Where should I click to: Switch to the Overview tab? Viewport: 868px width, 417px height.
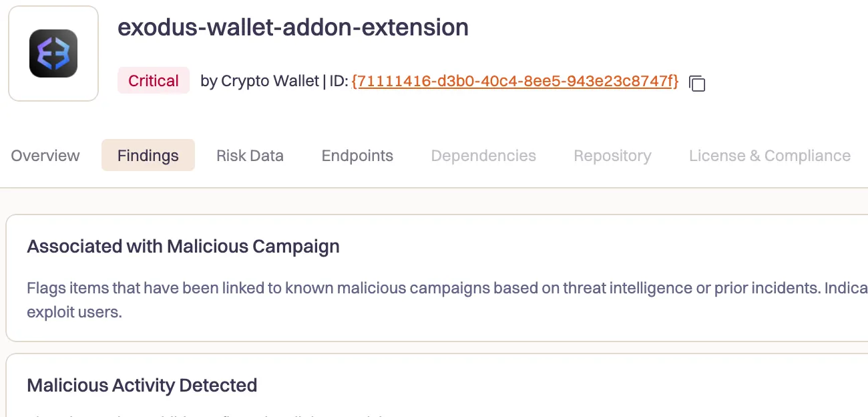tap(45, 155)
